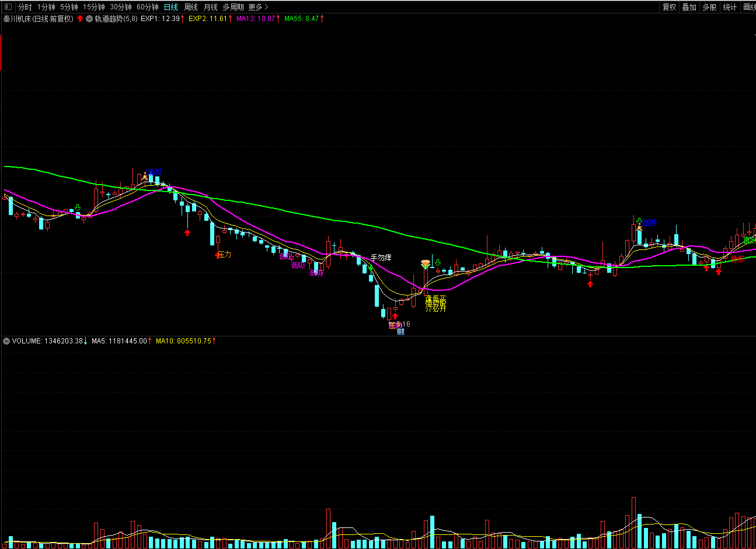Click the yellow EXP2: 11.61 value
Image resolution: width=756 pixels, height=549 pixels.
208,19
